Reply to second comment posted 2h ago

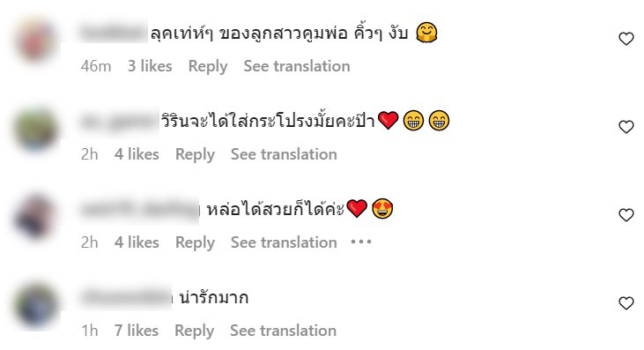coord(195,154)
